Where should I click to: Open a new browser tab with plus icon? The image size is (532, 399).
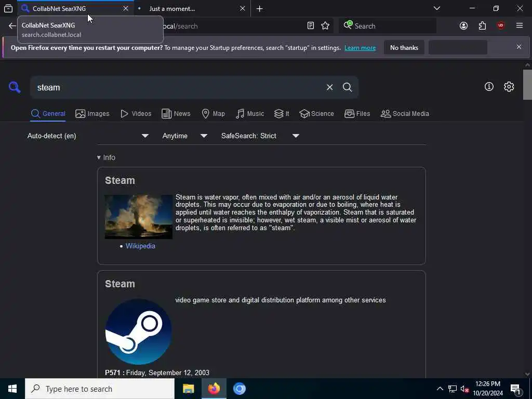260,9
